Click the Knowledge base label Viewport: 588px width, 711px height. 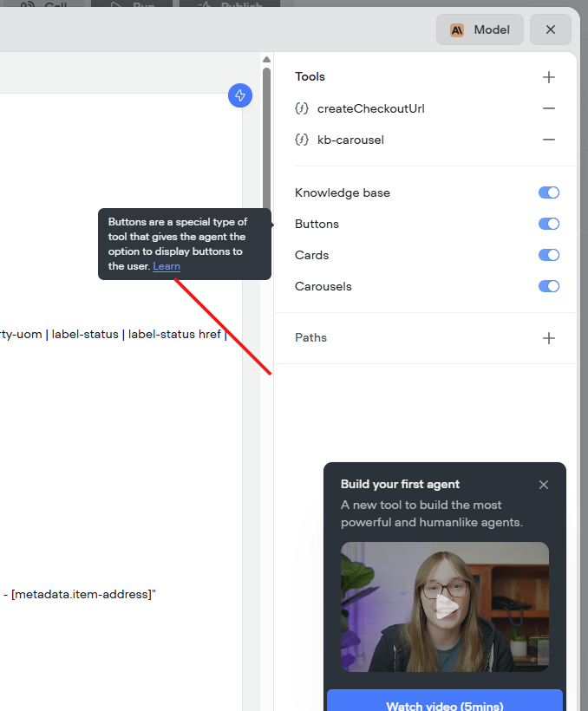[343, 193]
